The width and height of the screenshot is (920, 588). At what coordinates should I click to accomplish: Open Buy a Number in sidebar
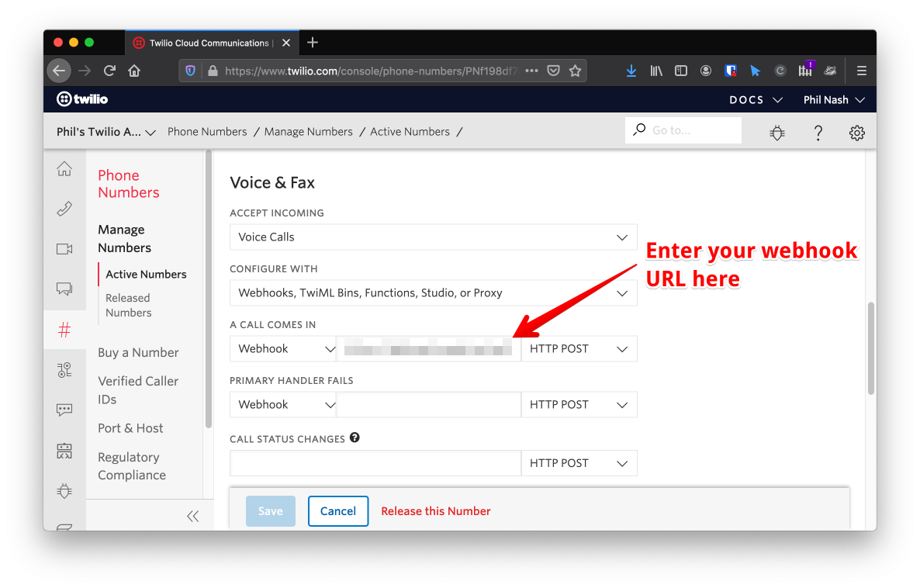click(138, 353)
